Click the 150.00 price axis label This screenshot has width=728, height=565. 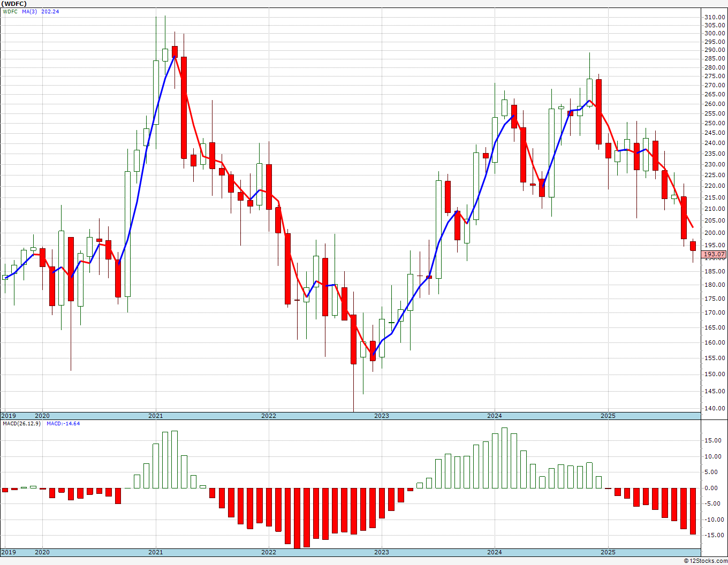pos(715,374)
